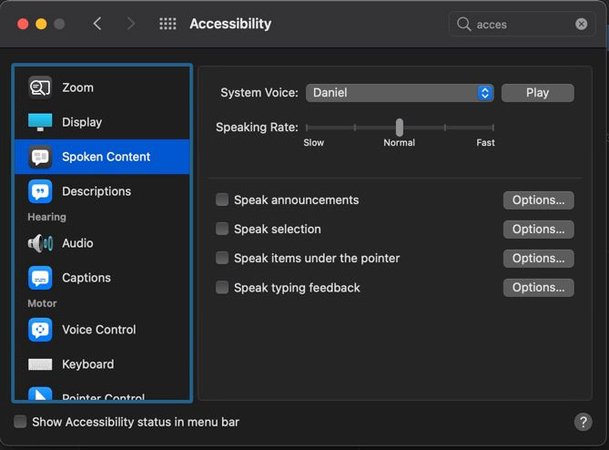Open the System Voice dropdown
The height and width of the screenshot is (450, 609).
click(x=400, y=93)
